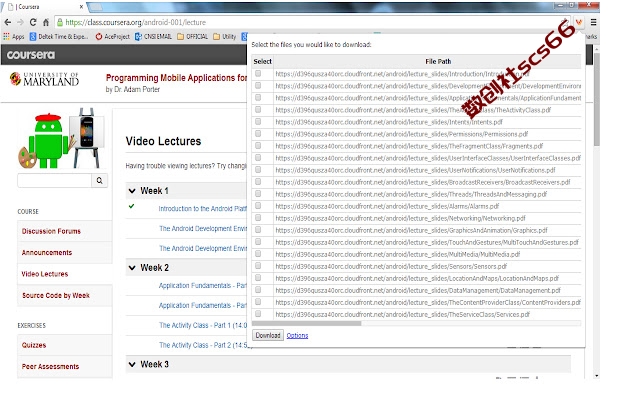Viewport: 640px width, 400px height.
Task: Check the Sensors.pdf file
Action: coord(258,266)
